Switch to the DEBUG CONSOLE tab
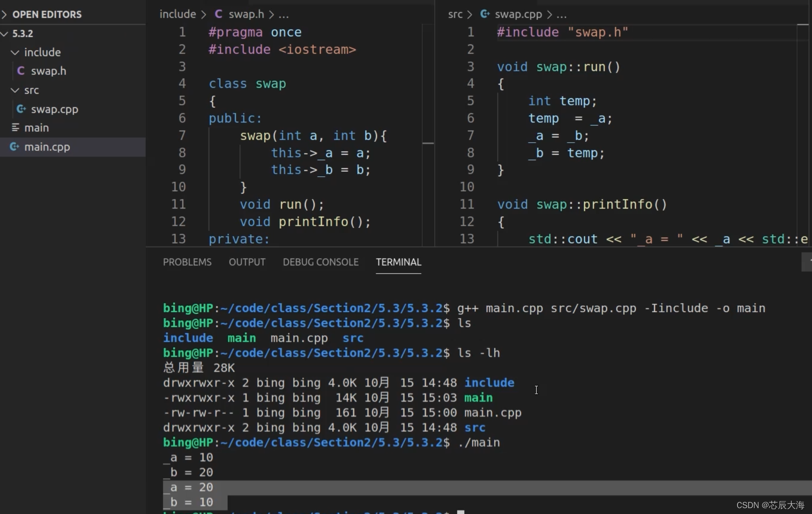The height and width of the screenshot is (514, 812). coord(321,262)
